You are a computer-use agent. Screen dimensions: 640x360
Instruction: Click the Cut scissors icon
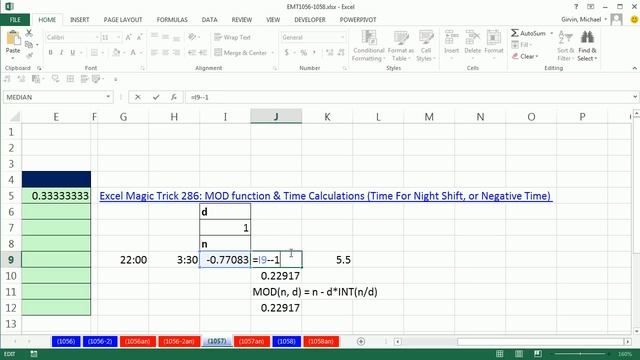pyautogui.click(x=29, y=33)
